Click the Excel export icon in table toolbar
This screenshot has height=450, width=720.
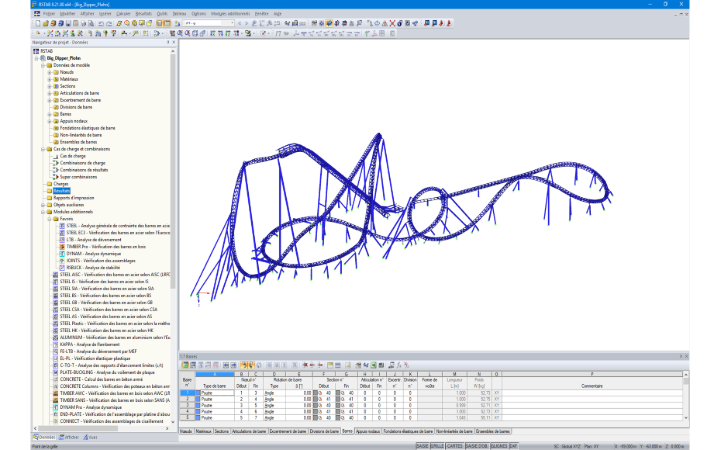[x=373, y=365]
